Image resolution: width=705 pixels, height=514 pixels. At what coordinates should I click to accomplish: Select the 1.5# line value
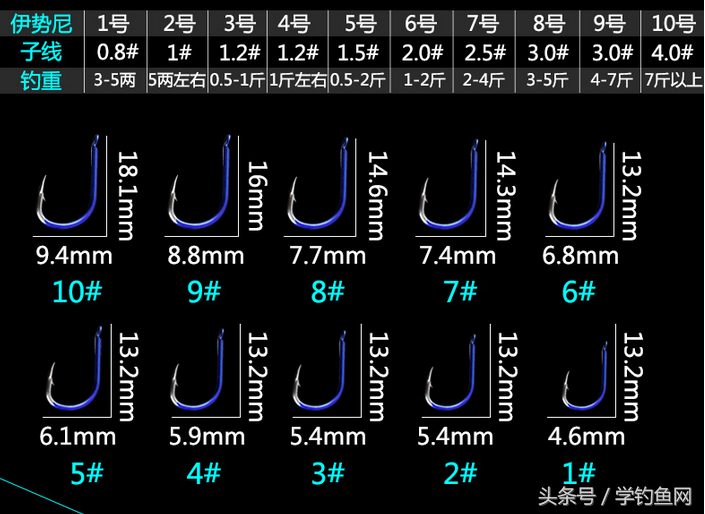[359, 53]
